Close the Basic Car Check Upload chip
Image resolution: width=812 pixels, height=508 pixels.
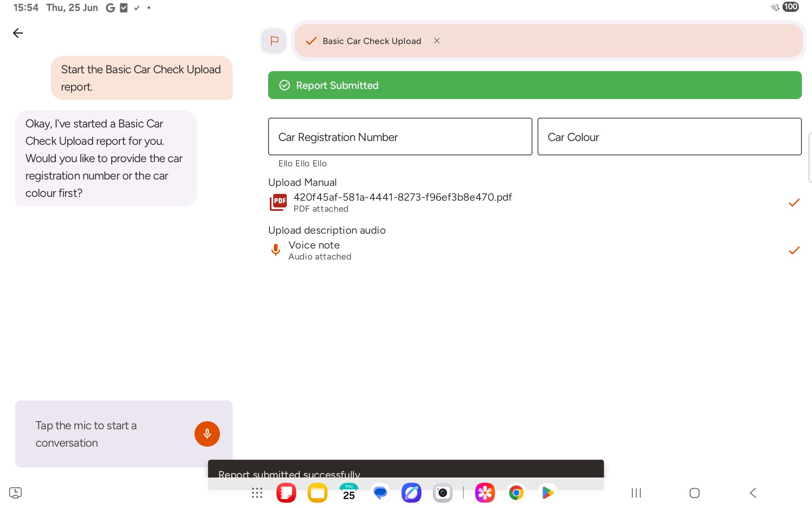coord(437,41)
